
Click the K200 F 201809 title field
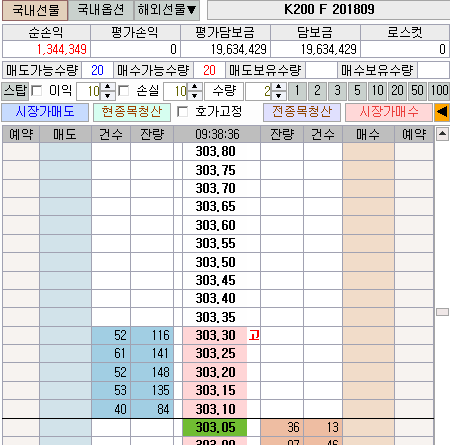329,10
